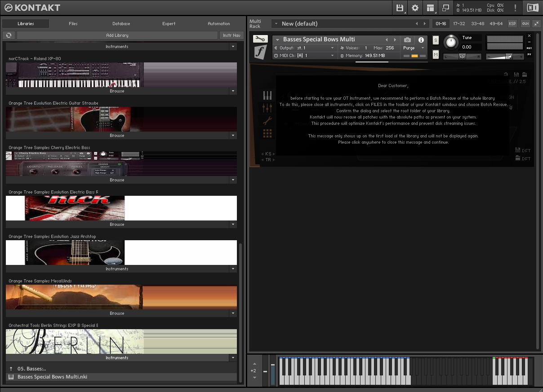The height and width of the screenshot is (392, 543).
Task: Click the save DFT disk icon
Action: (x=518, y=150)
